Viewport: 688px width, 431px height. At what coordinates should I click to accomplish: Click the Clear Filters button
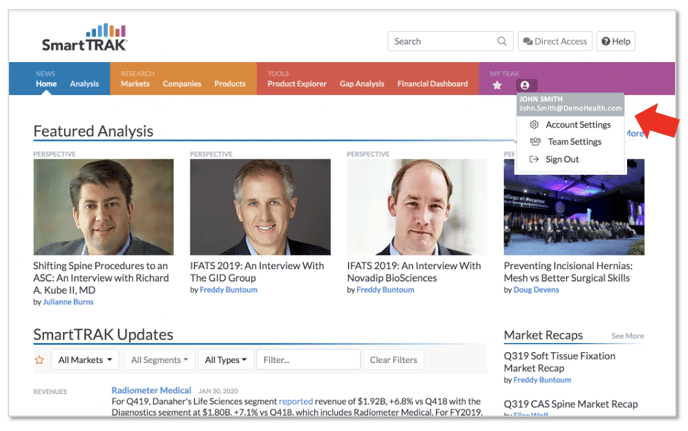click(393, 360)
